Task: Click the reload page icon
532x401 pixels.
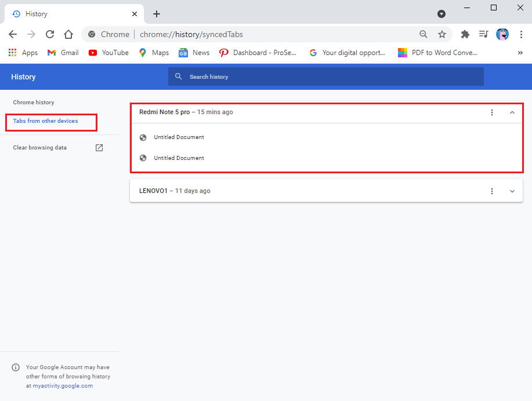Action: [x=49, y=34]
